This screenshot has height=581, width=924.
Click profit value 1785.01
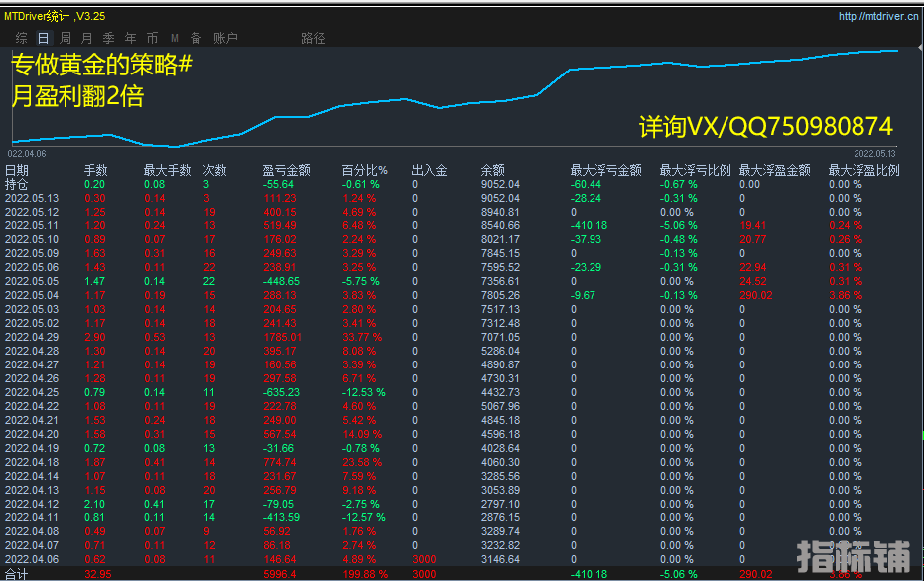[x=282, y=337]
